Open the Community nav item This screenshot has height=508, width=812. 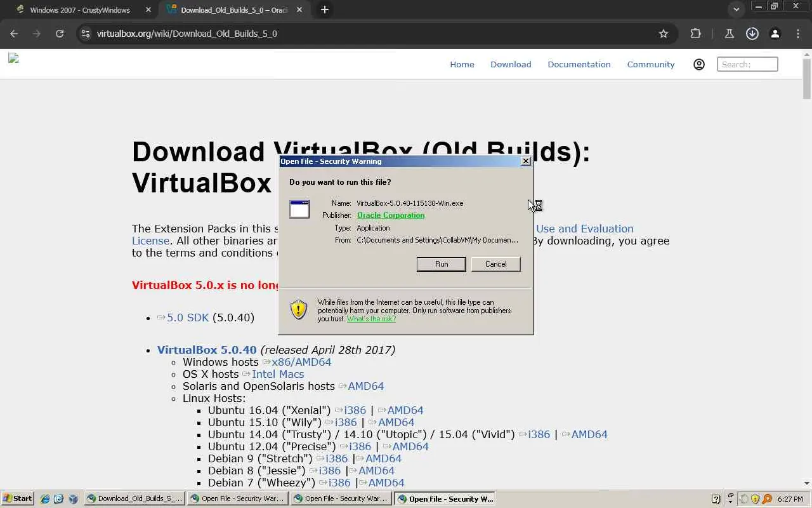[x=651, y=64]
